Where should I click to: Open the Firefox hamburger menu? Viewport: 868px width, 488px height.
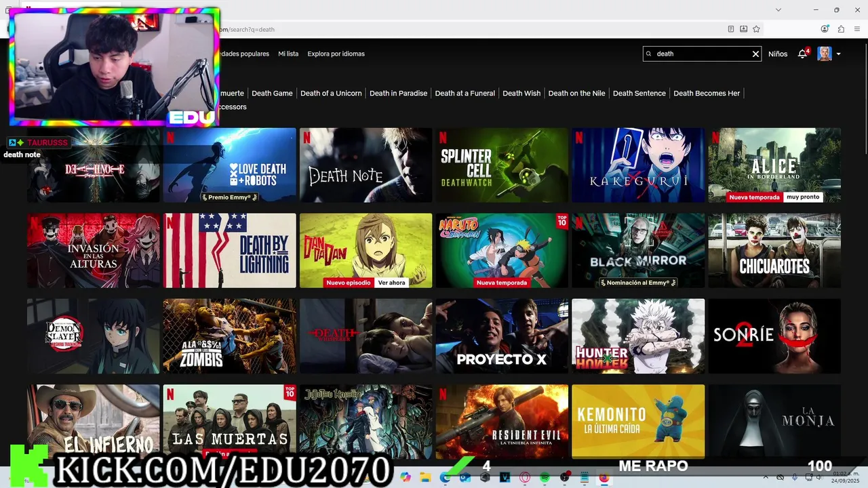pos(857,29)
